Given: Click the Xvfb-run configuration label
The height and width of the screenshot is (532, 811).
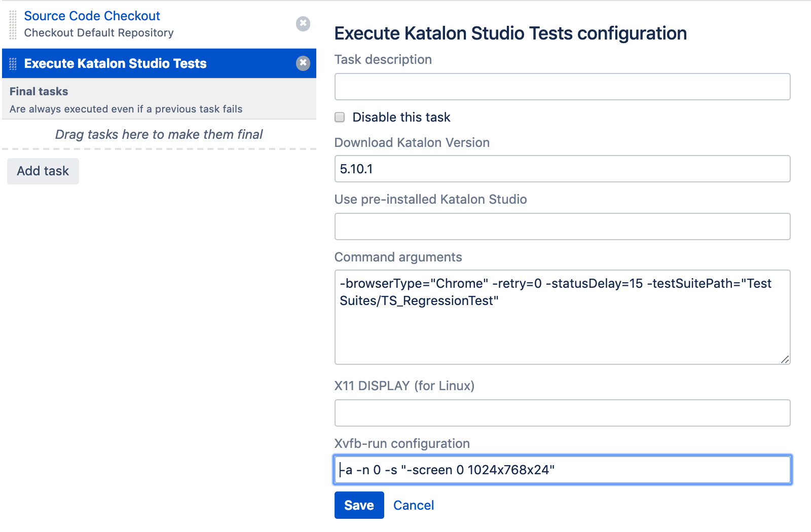Looking at the screenshot, I should tap(402, 443).
